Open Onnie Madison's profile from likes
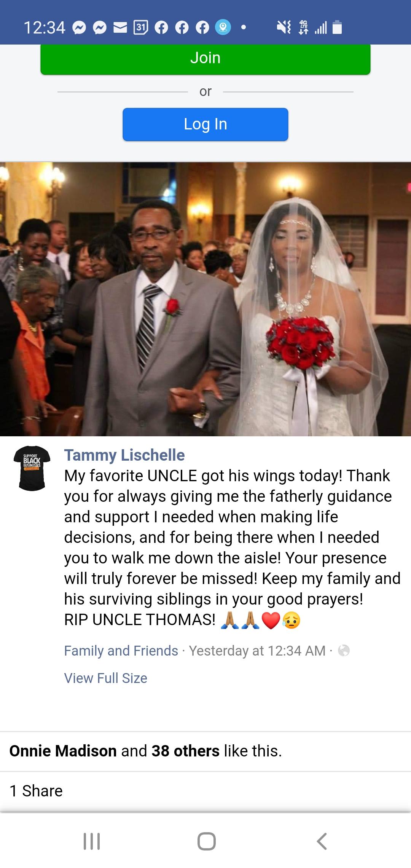The image size is (411, 868). [63, 751]
